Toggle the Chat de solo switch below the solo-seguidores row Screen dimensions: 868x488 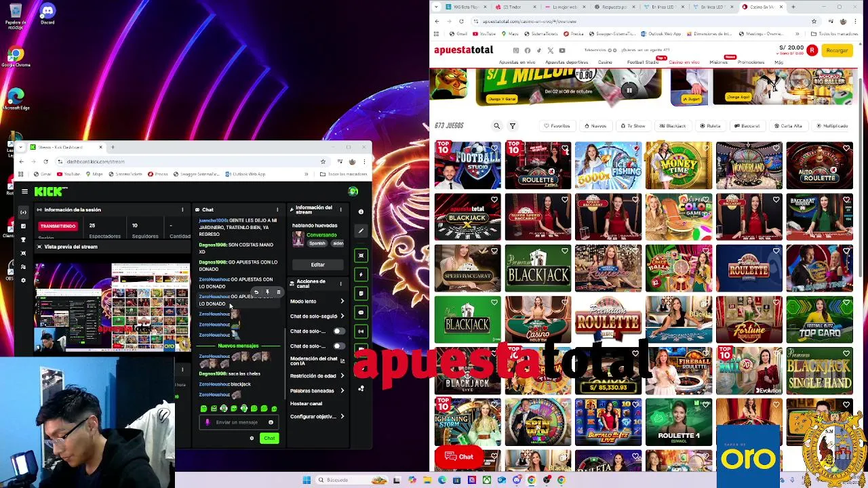click(338, 331)
